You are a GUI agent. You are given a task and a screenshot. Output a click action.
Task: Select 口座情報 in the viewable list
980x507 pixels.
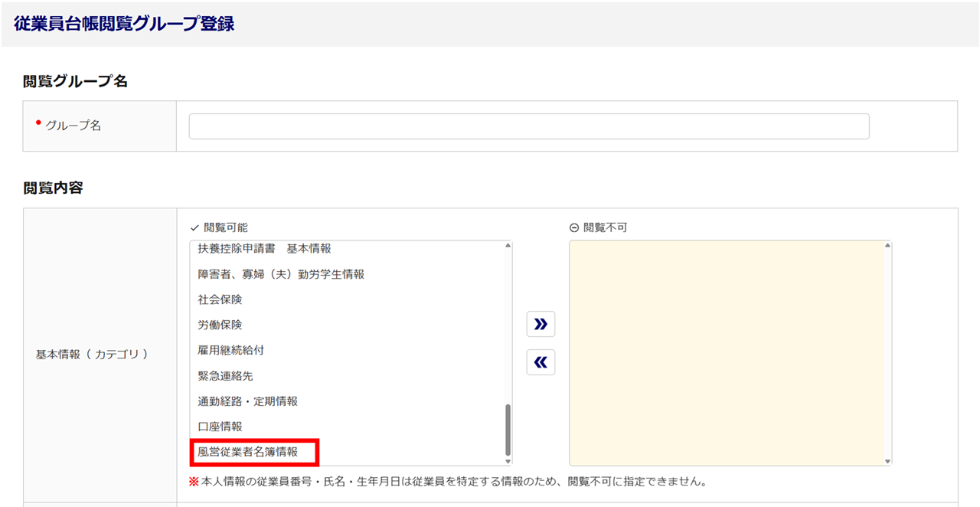(220, 427)
